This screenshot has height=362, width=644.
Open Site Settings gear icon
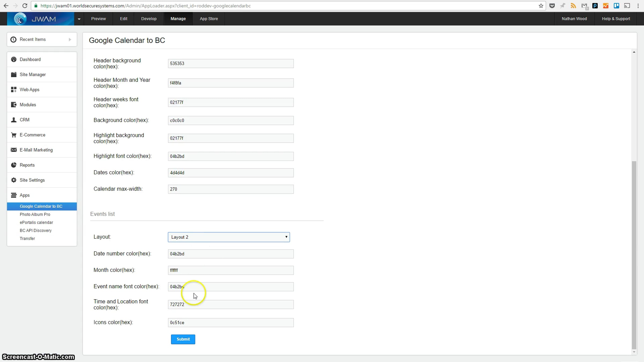click(14, 180)
